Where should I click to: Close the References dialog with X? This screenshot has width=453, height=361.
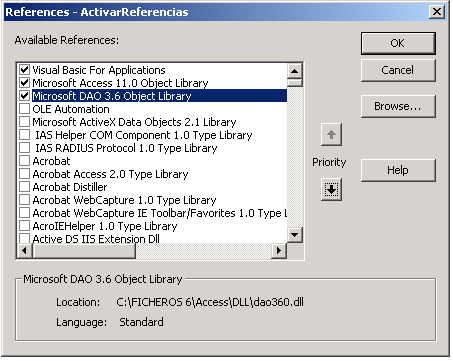click(x=437, y=12)
